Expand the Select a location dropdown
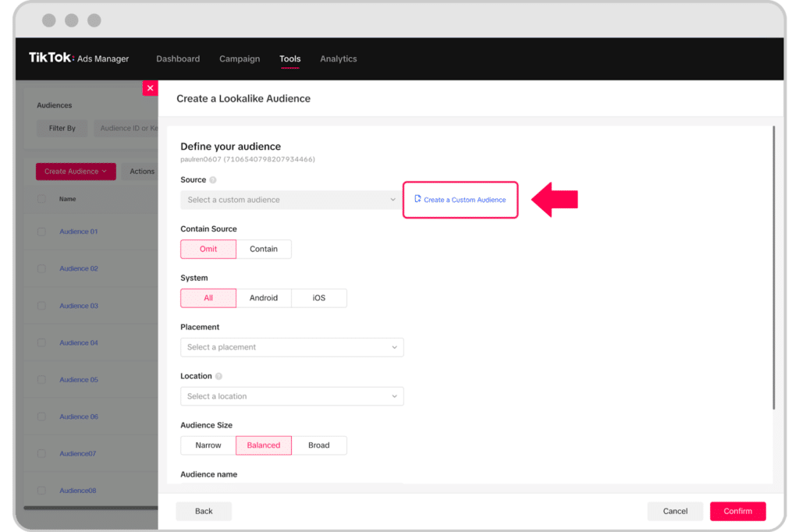 click(292, 395)
